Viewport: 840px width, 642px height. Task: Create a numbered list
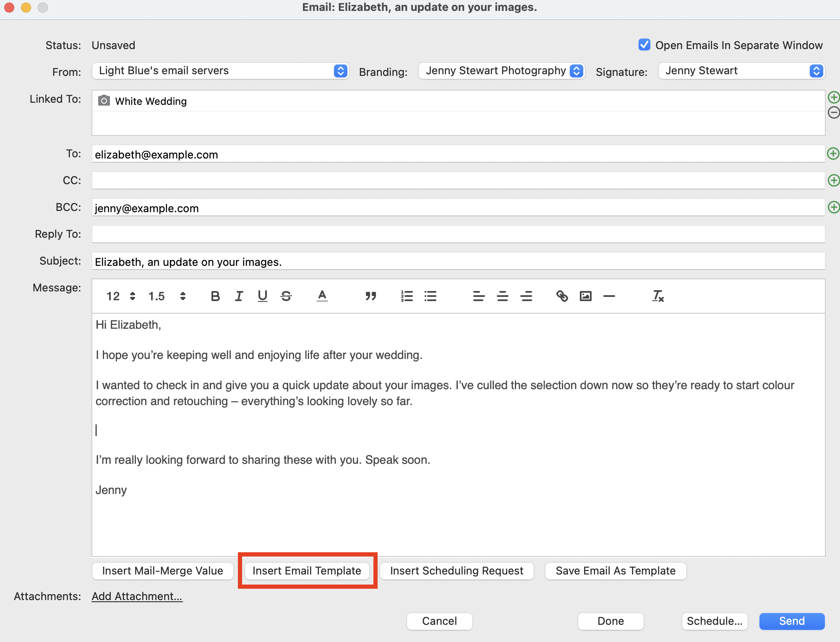point(406,296)
